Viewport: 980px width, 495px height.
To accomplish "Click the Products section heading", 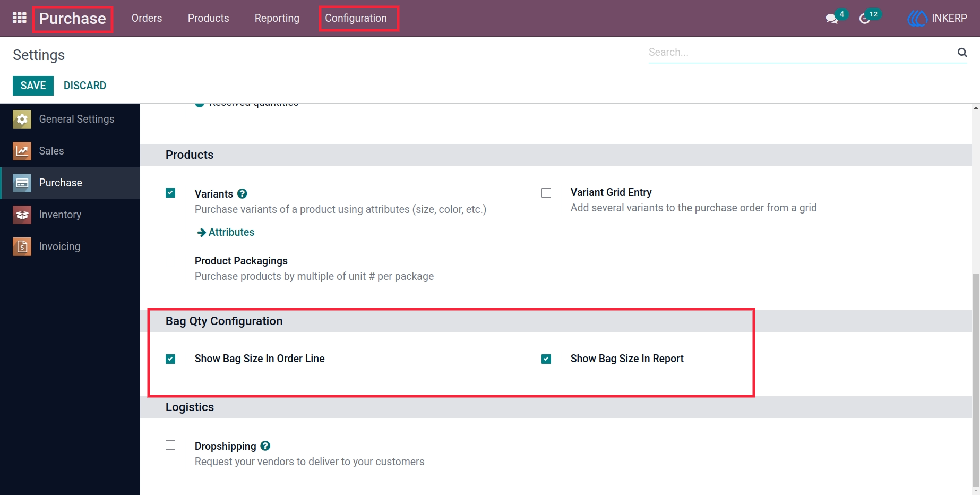I will point(190,155).
